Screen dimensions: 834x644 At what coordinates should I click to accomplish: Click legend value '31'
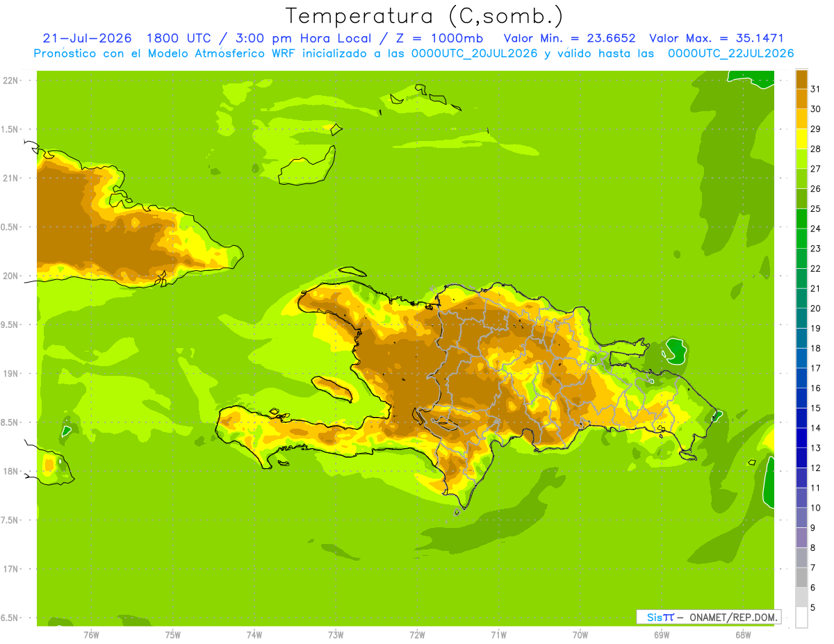[x=816, y=89]
